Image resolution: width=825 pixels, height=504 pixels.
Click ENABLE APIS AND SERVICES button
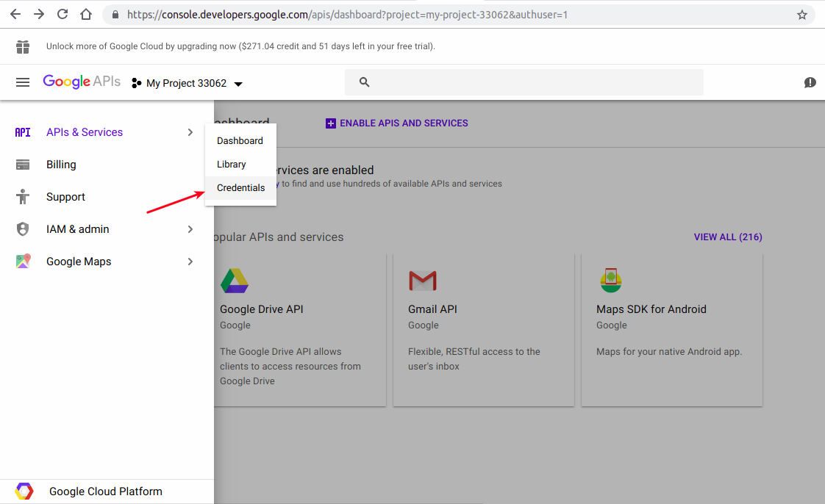[397, 123]
